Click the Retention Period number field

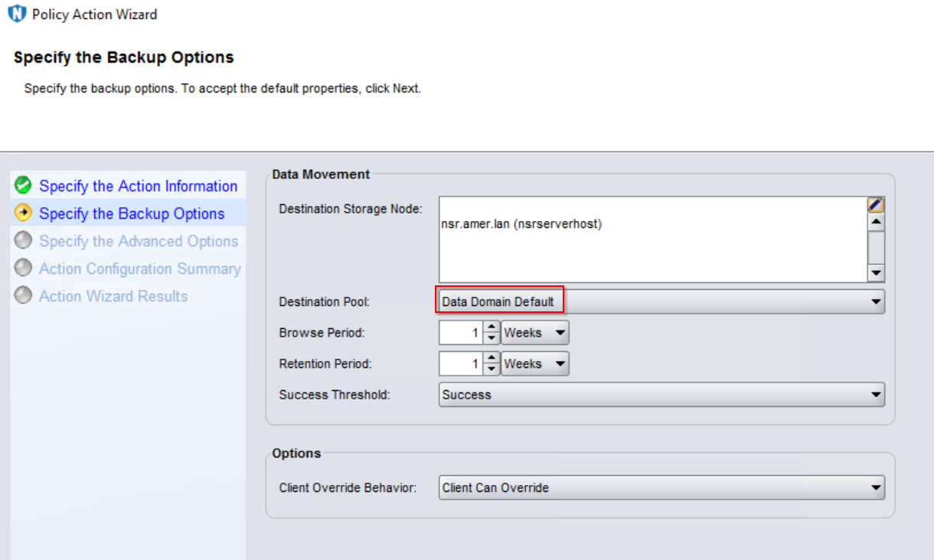click(x=461, y=364)
